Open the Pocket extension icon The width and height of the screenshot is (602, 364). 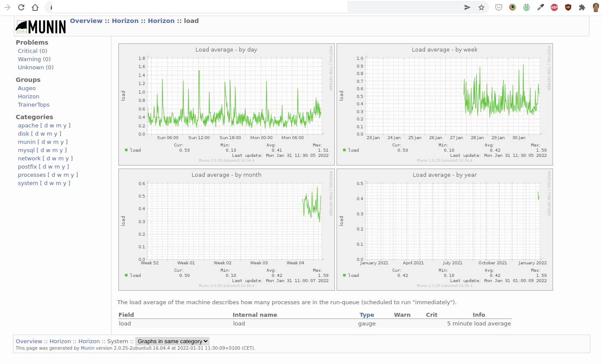pyautogui.click(x=499, y=7)
